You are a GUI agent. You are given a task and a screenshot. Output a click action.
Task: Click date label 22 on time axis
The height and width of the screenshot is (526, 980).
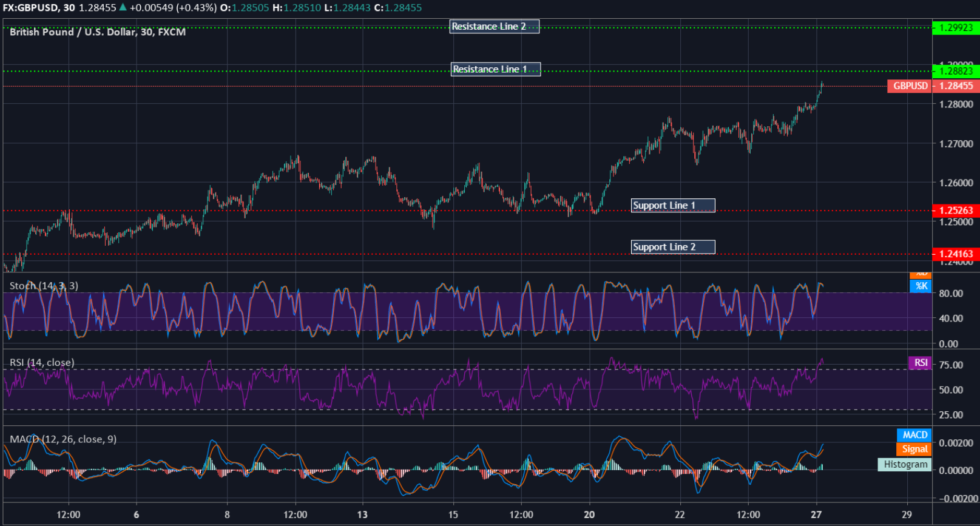coord(680,514)
